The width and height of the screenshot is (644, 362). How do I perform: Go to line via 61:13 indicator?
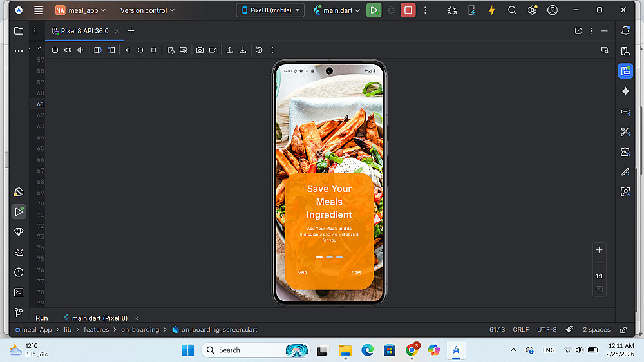(497, 330)
